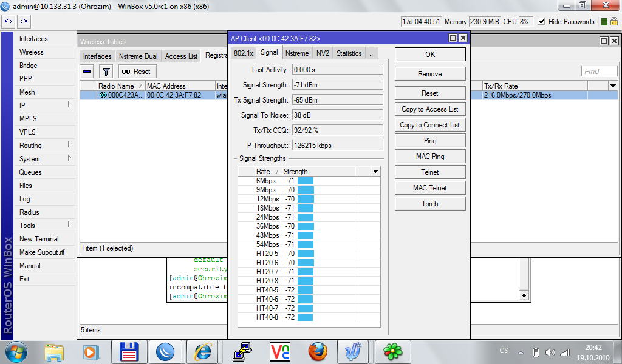Open column dropdown in Registration table header

coord(613,86)
